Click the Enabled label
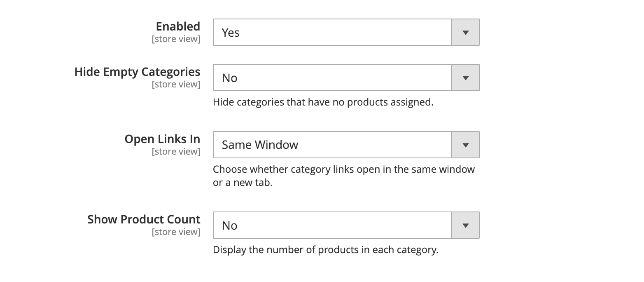 (x=177, y=26)
